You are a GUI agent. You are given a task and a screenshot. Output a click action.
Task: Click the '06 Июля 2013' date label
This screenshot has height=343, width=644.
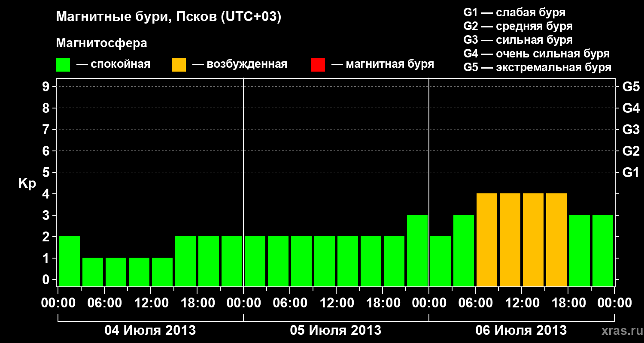coord(521,331)
